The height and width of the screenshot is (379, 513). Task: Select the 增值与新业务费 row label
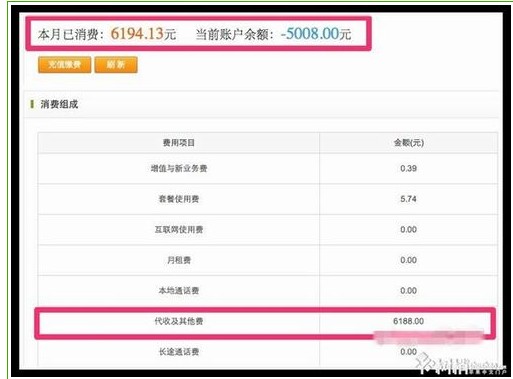[x=179, y=168]
